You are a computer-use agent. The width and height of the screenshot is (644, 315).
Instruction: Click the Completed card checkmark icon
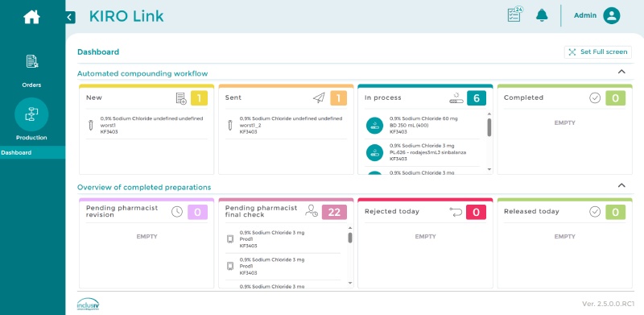595,97
